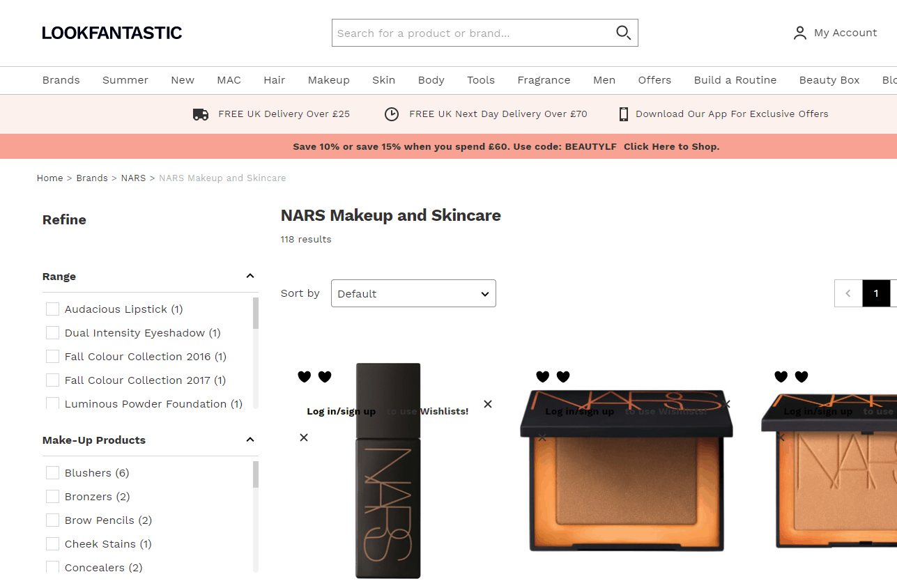The width and height of the screenshot is (897, 588).
Task: Select Fall Colour Collection 2017 filter
Action: point(52,380)
